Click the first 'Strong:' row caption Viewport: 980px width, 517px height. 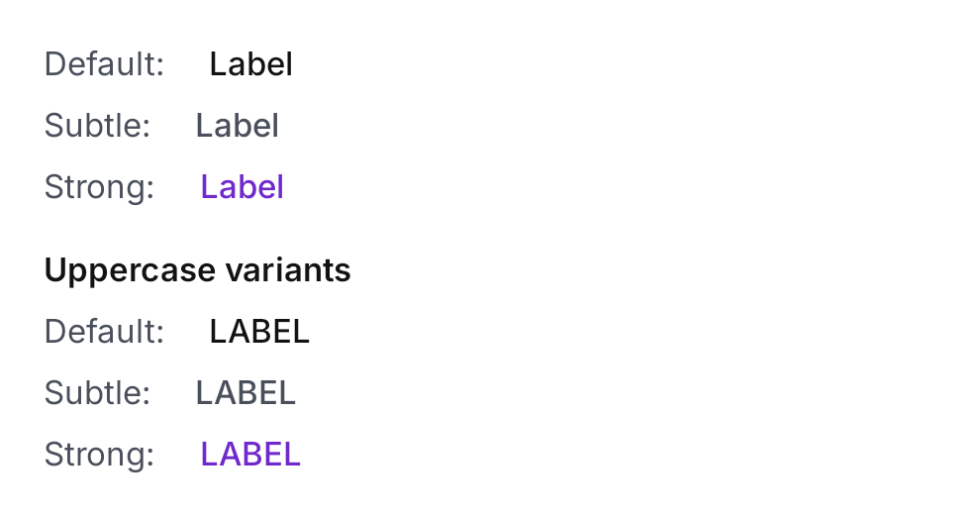[x=99, y=187]
